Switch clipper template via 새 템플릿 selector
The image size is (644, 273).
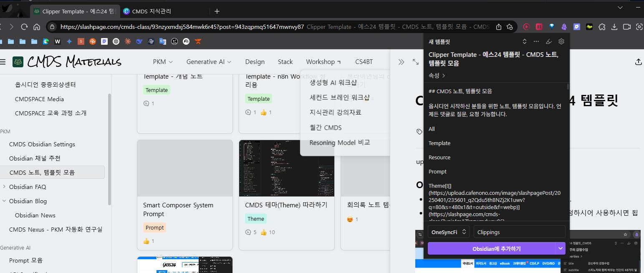click(x=525, y=41)
